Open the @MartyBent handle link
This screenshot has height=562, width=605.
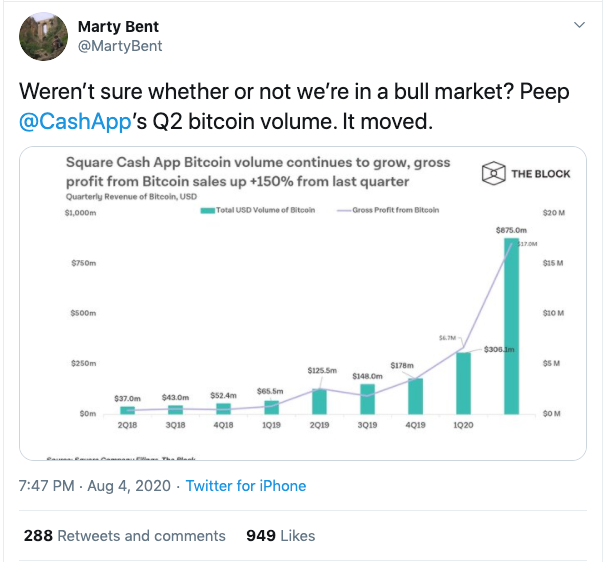120,46
